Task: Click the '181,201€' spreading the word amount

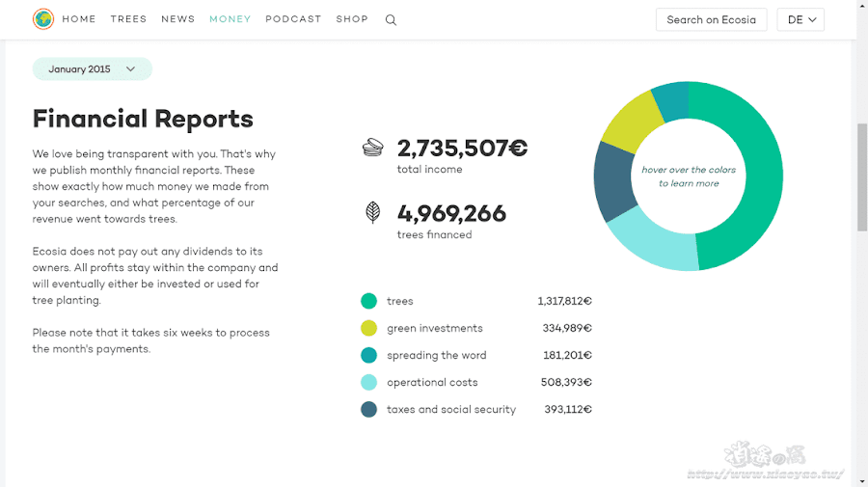Action: pos(567,355)
